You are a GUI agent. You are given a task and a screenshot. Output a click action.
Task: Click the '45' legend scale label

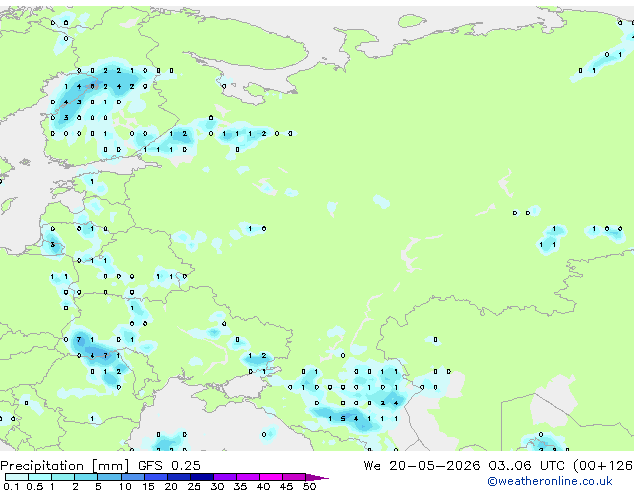[x=286, y=486]
